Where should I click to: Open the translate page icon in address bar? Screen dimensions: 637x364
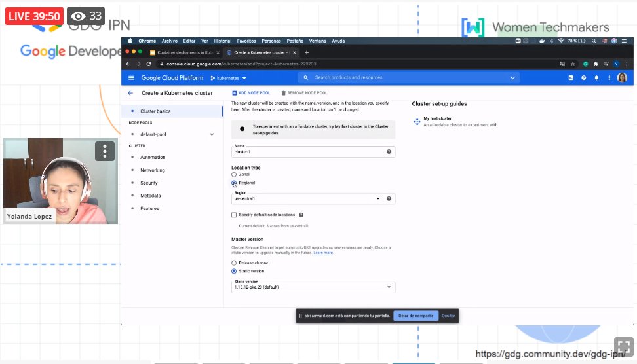coord(562,64)
